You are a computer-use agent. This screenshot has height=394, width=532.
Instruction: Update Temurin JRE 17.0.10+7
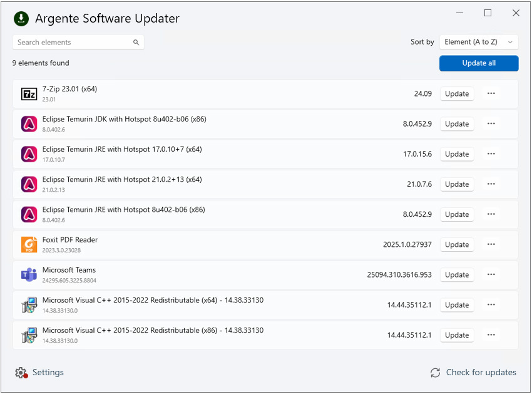click(x=457, y=154)
